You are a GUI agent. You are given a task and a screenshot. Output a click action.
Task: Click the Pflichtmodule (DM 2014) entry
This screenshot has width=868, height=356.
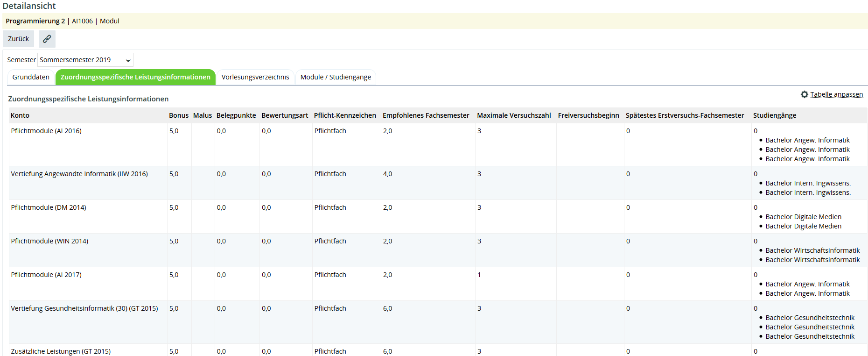point(49,207)
